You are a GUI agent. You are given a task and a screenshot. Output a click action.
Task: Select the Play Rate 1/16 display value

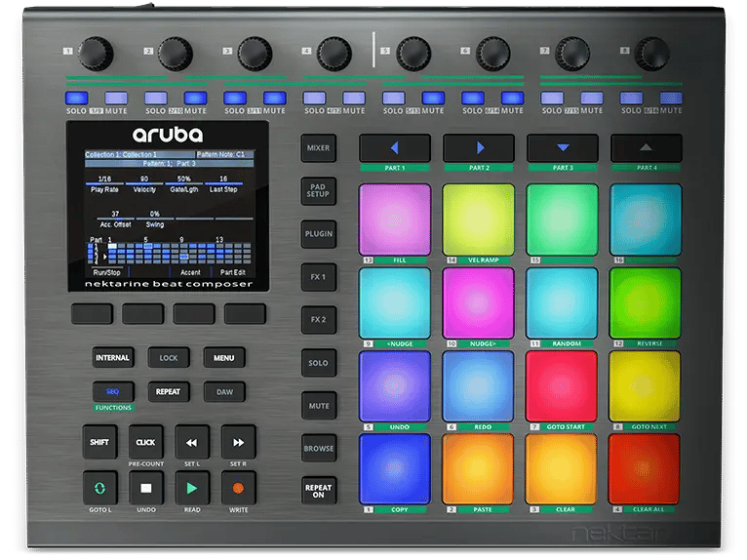(104, 179)
